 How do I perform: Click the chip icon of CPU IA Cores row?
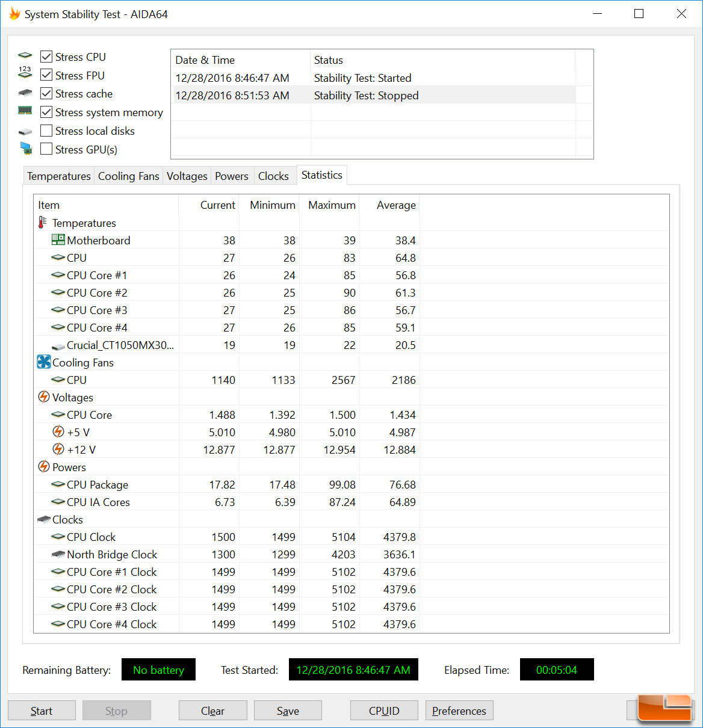[58, 502]
